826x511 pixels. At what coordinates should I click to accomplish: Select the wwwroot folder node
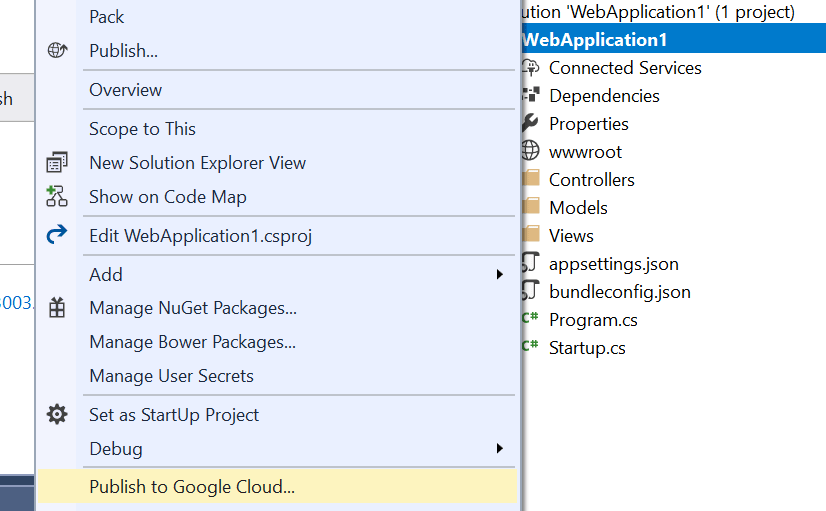pyautogui.click(x=585, y=152)
